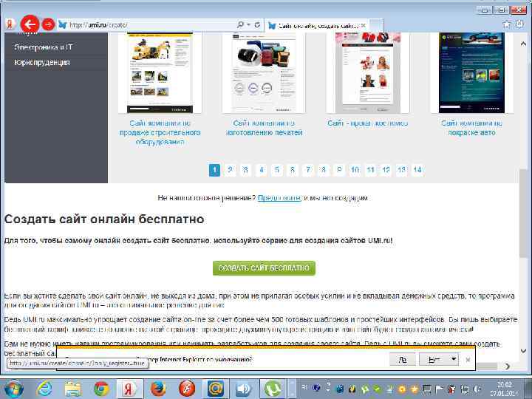Go to pagination page 8

tap(324, 170)
